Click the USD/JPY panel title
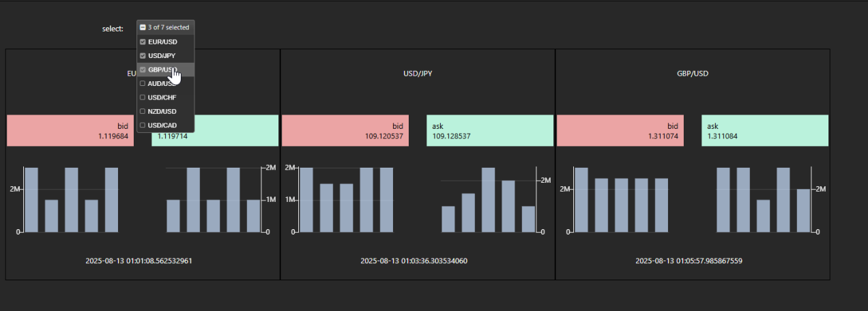The image size is (868, 311). click(x=418, y=73)
